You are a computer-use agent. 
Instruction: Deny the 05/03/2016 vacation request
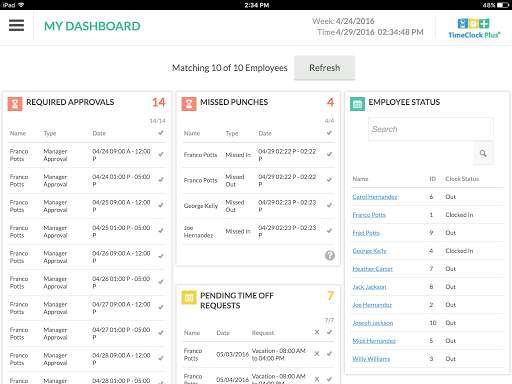[x=317, y=354]
